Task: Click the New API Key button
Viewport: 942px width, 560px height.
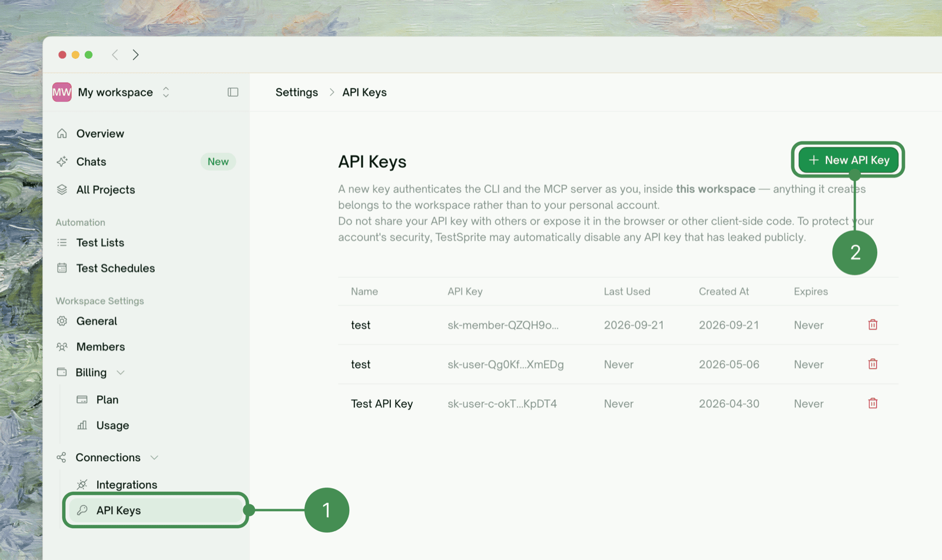Action: click(x=848, y=160)
